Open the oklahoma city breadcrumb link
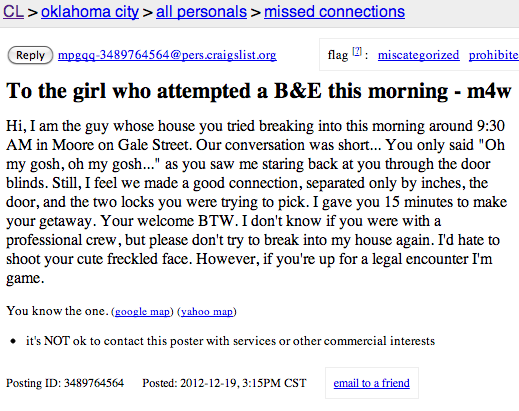Image resolution: width=519 pixels, height=411 pixels. click(90, 12)
